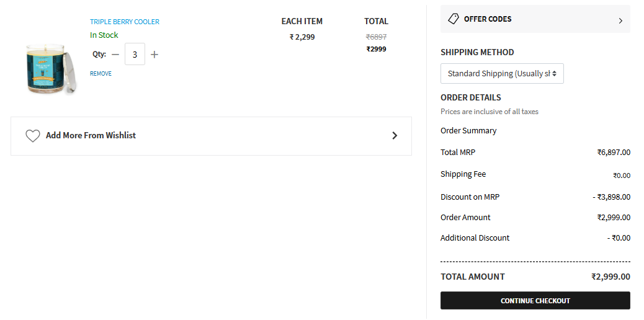Open Add More From Wishlist row
This screenshot has height=320, width=644.
point(211,136)
